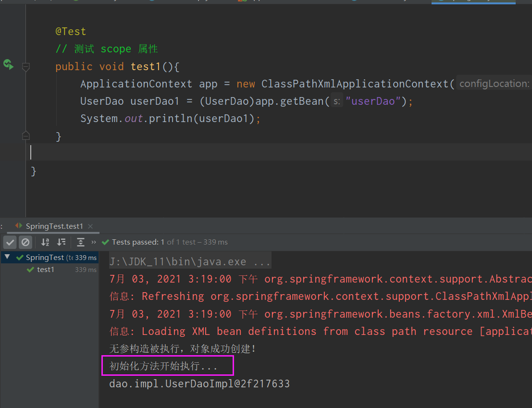Click the println call in the editor
The height and width of the screenshot is (408, 532).
click(x=170, y=118)
